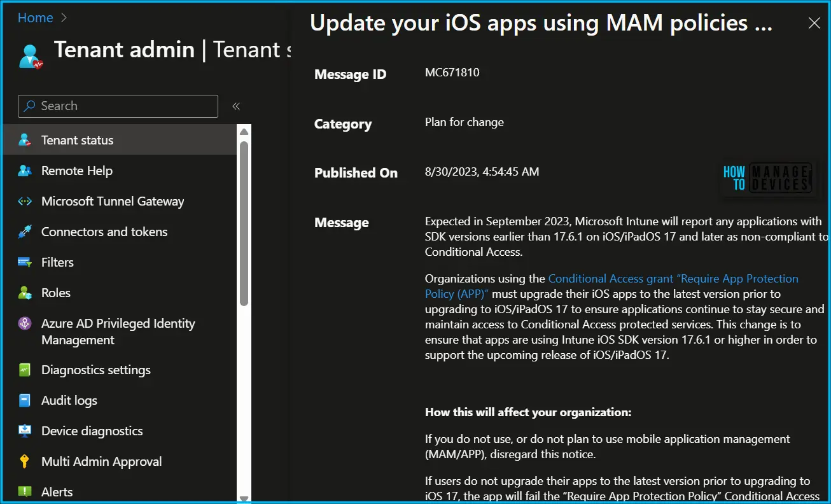The image size is (831, 504).
Task: Open the Conditional Access grant Require App Protection link
Action: [611, 286]
